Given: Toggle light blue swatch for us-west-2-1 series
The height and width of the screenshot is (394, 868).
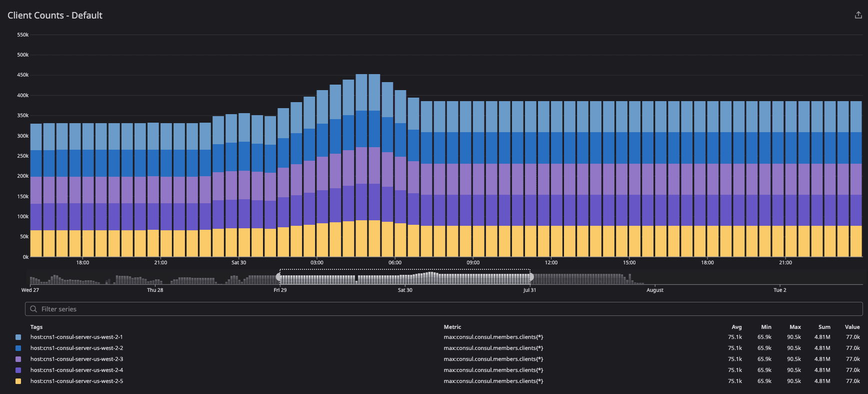Looking at the screenshot, I should [x=18, y=337].
